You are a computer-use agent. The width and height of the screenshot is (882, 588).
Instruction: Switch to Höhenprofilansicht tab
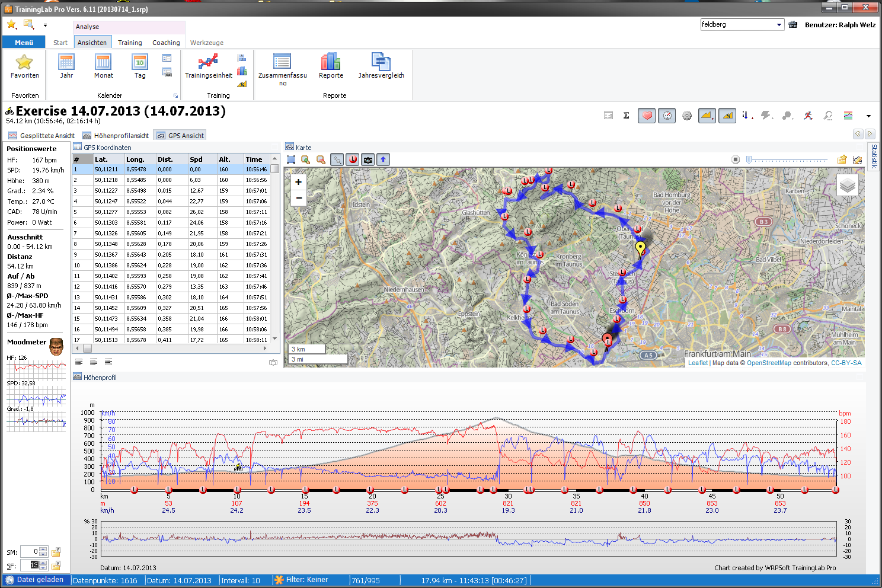tap(116, 135)
